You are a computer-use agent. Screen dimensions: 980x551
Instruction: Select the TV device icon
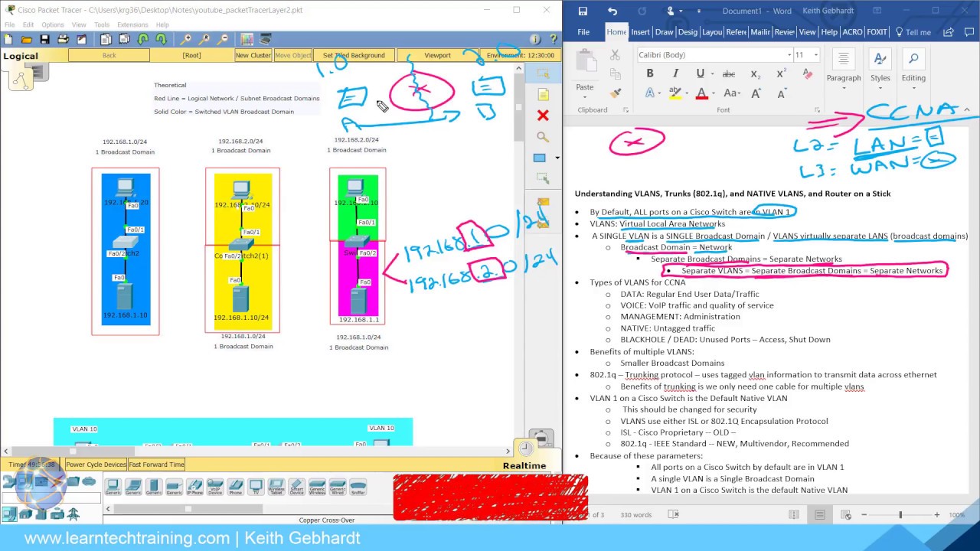pyautogui.click(x=256, y=487)
